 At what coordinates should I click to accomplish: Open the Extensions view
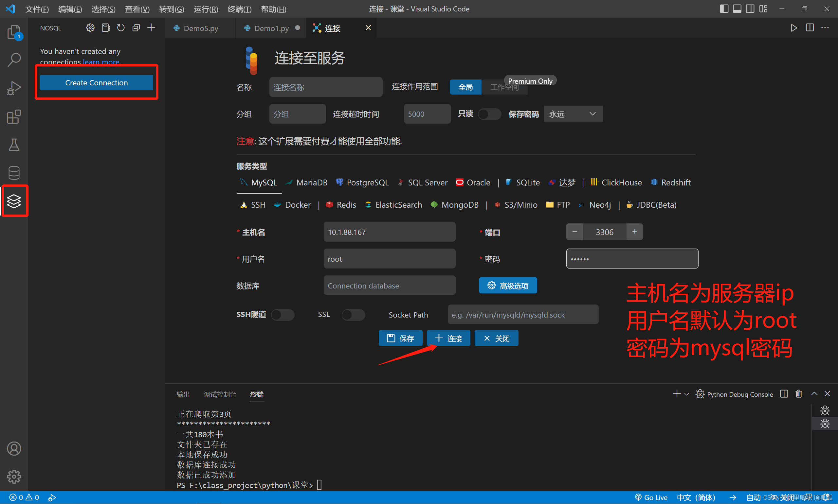click(14, 117)
